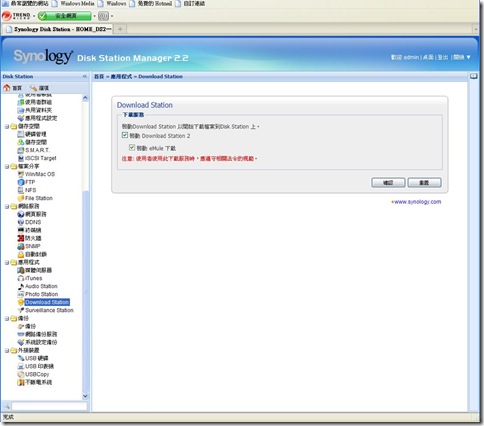484x426 pixels.
Task: Click the UPS icon at tree bottom
Action: pyautogui.click(x=21, y=382)
